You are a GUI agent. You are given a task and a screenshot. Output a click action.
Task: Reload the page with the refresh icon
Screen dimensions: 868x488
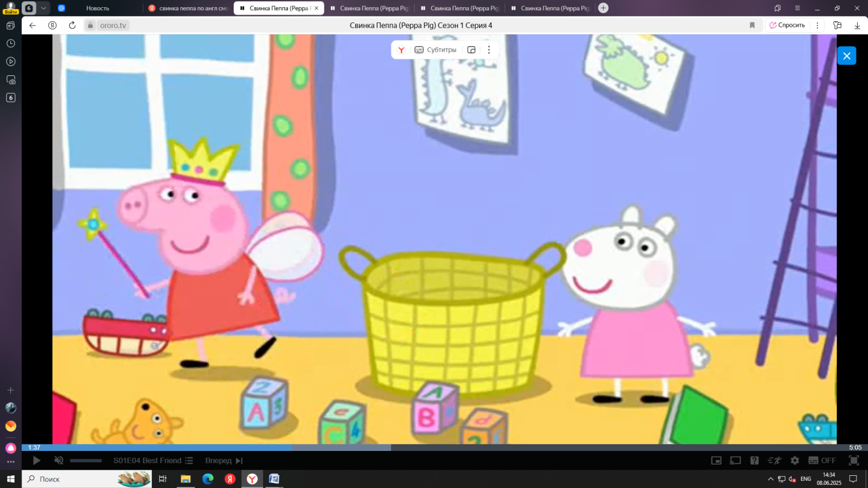click(72, 25)
